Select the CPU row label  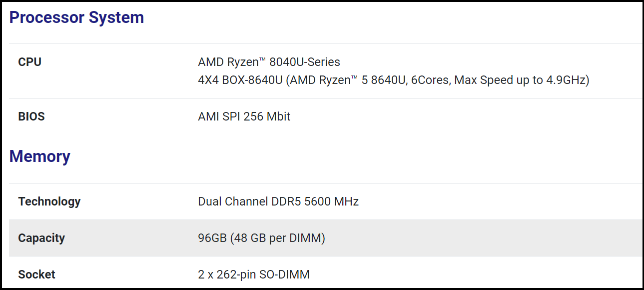click(29, 62)
